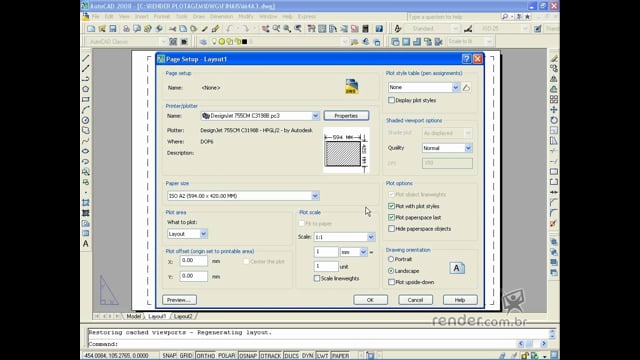Image resolution: width=640 pixels, height=360 pixels.
Task: Open the File menu
Action: pyautogui.click(x=96, y=16)
